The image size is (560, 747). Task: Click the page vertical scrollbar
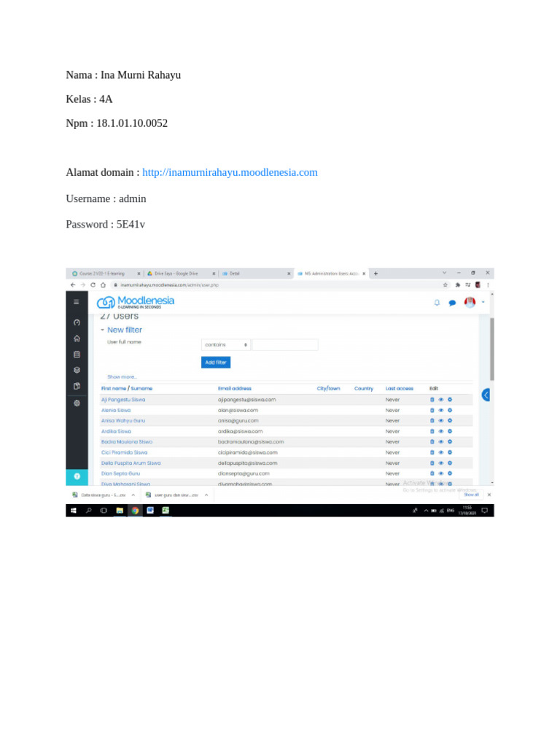coord(492,349)
